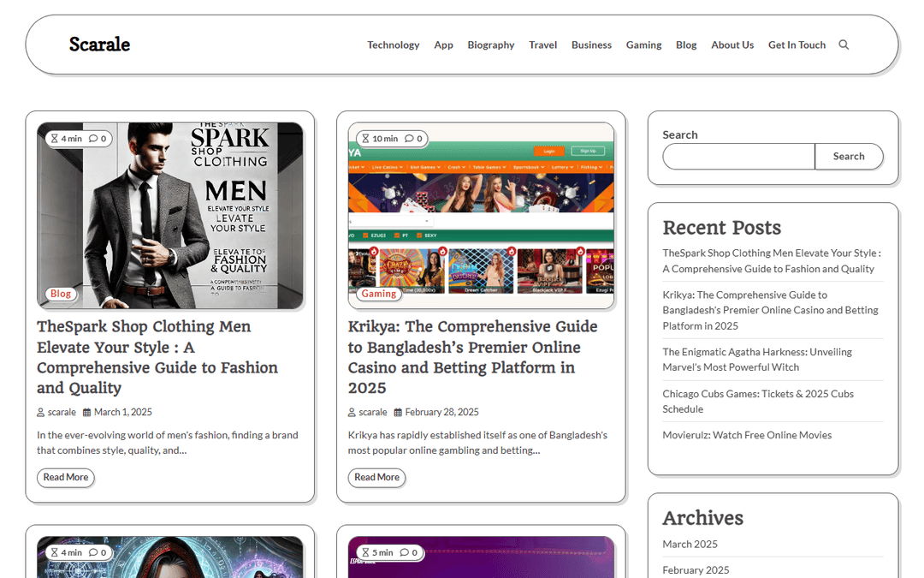
Task: Open the Technology menu item
Action: [x=393, y=45]
